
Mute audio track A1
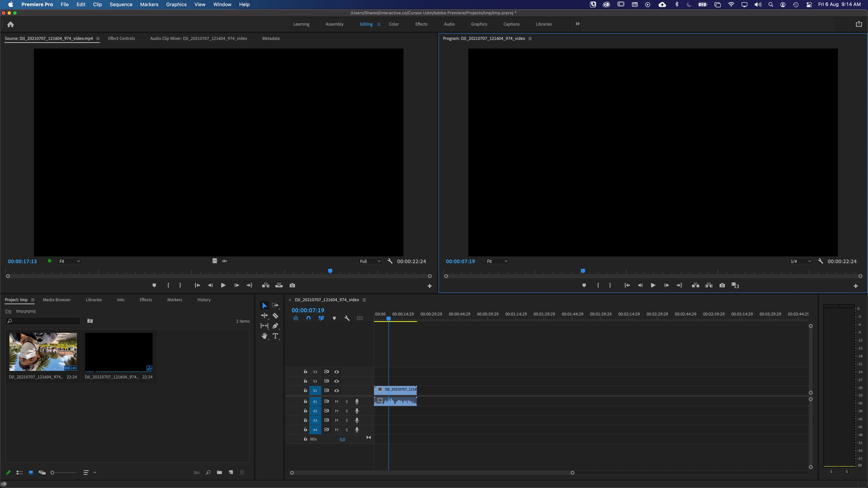click(336, 401)
